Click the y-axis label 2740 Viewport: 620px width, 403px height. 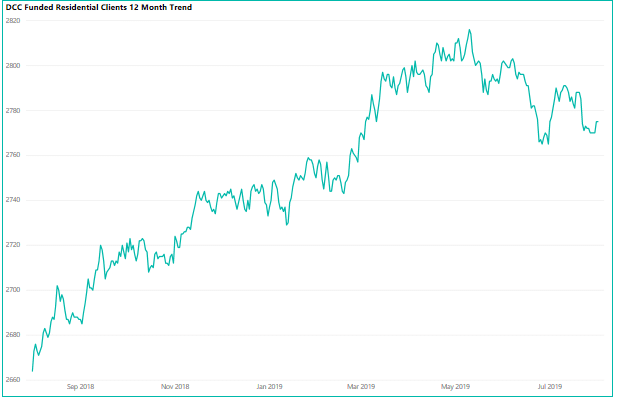[x=13, y=200]
